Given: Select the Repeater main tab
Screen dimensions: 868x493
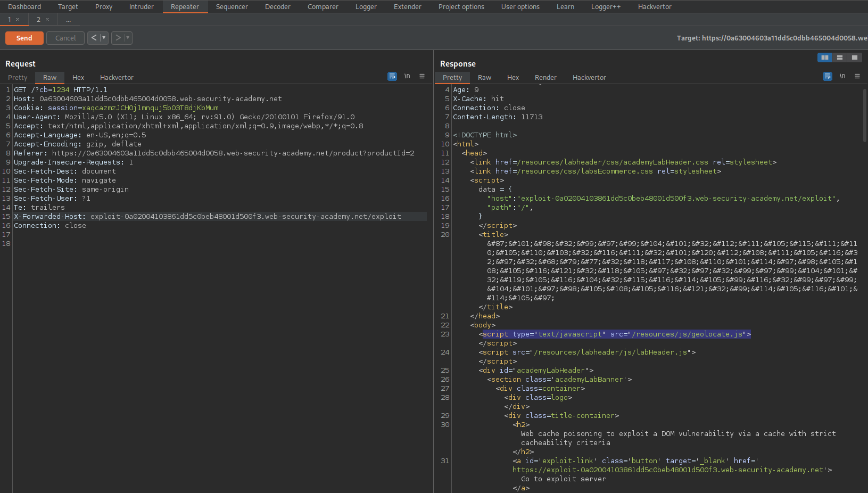Looking at the screenshot, I should [x=185, y=6].
